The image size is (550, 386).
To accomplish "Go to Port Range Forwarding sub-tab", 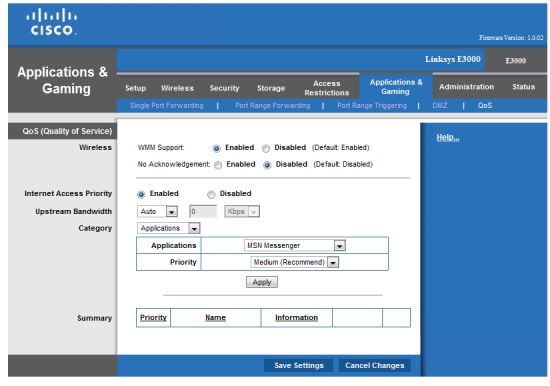I will pyautogui.click(x=273, y=106).
